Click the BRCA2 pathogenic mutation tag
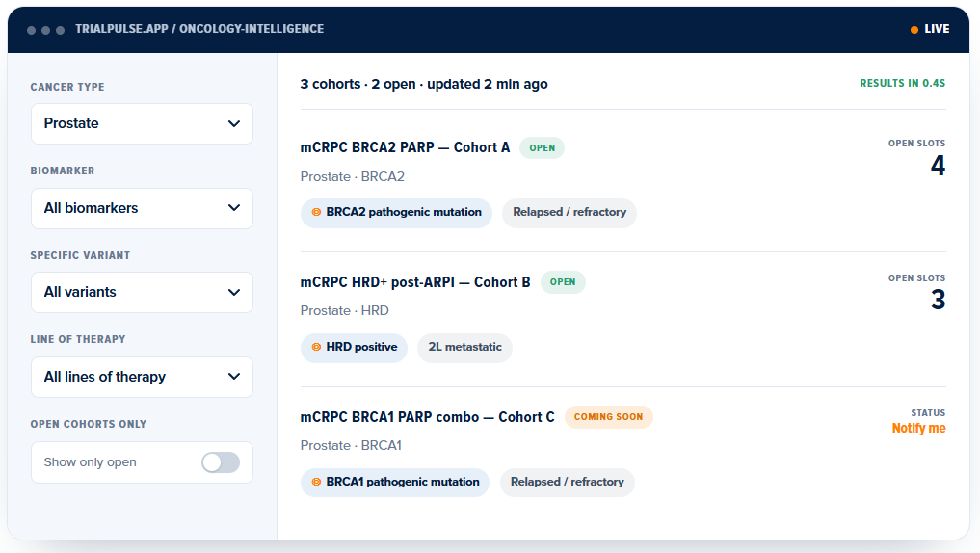 pos(396,213)
